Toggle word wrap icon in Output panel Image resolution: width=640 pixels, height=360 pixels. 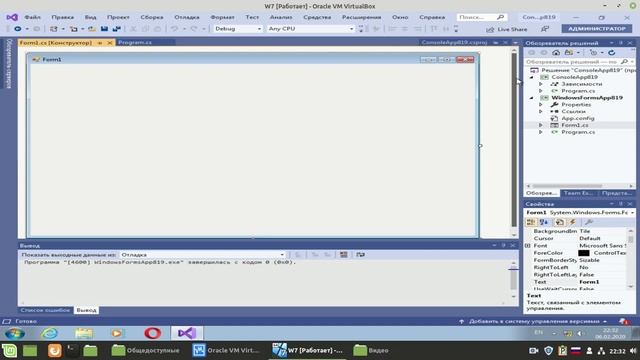coord(360,254)
